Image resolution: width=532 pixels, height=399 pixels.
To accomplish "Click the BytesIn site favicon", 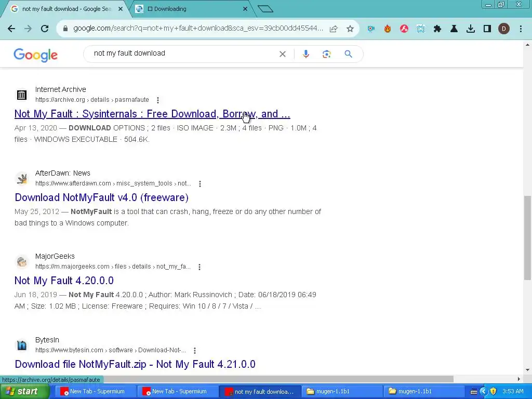I will tap(22, 345).
